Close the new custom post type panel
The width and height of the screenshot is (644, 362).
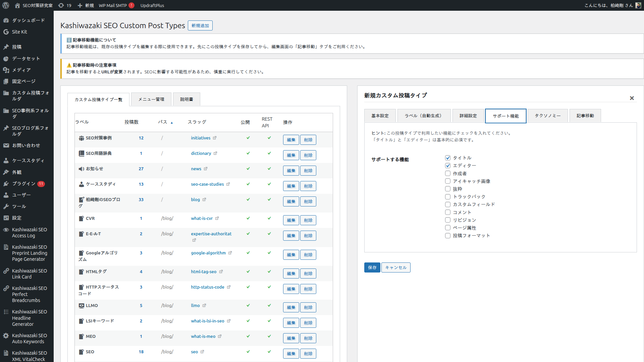pyautogui.click(x=632, y=98)
